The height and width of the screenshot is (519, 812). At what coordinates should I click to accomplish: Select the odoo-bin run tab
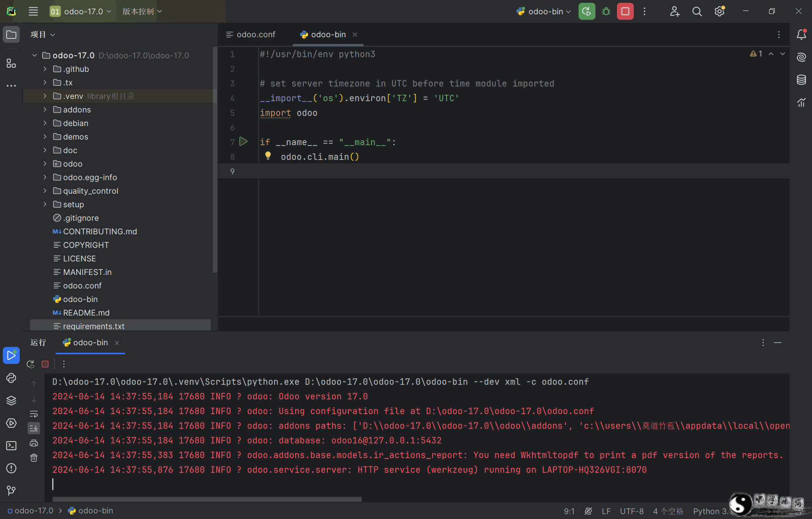point(90,343)
